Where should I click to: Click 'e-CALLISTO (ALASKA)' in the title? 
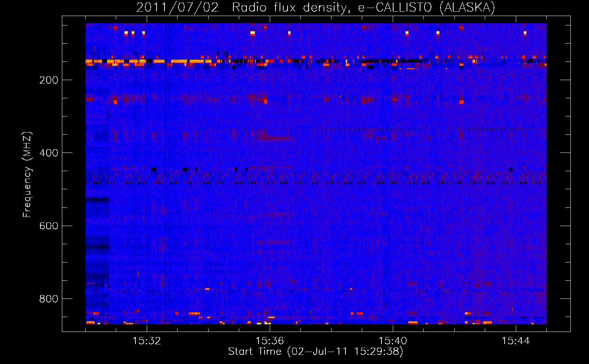pyautogui.click(x=427, y=8)
